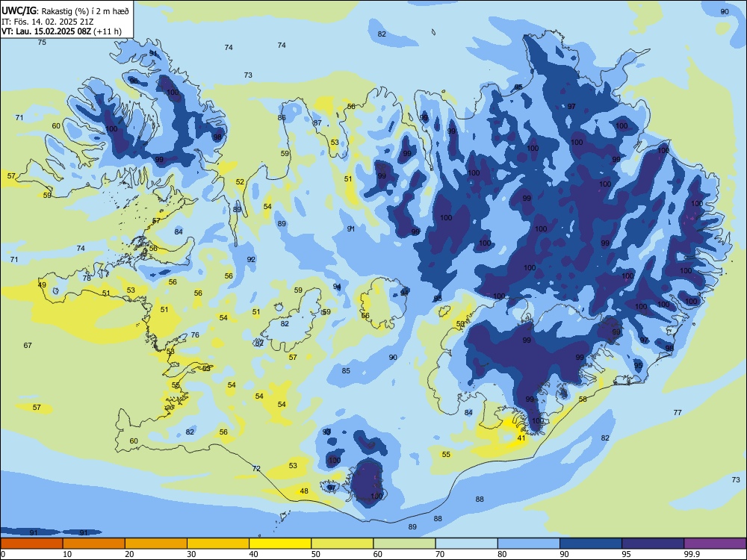747x560 pixels.
Task: Click the map value '78'
Action: [87, 278]
